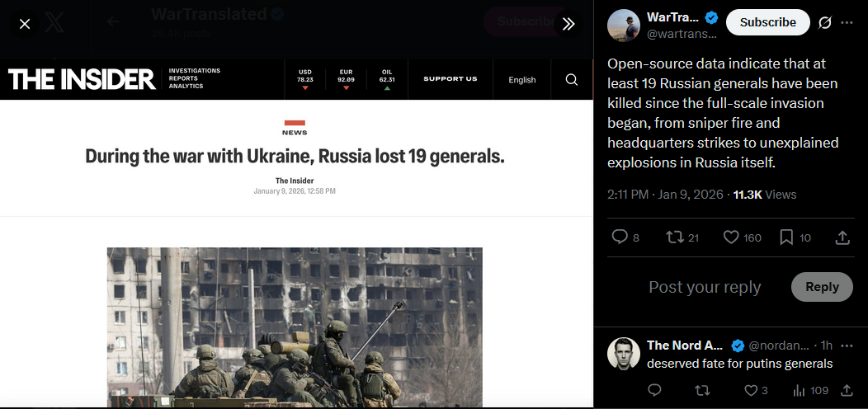
Task: Share the Nord comment
Action: (x=847, y=391)
